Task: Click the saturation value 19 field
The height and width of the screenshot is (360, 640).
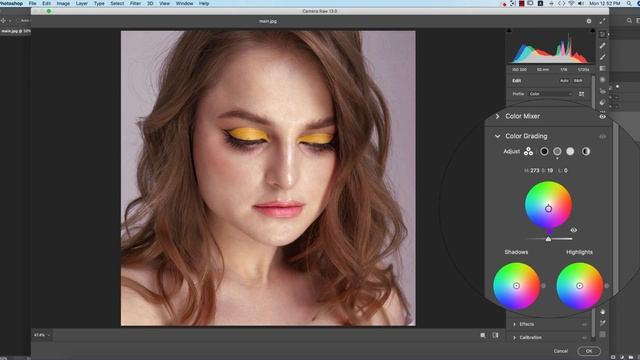Action: [550, 171]
